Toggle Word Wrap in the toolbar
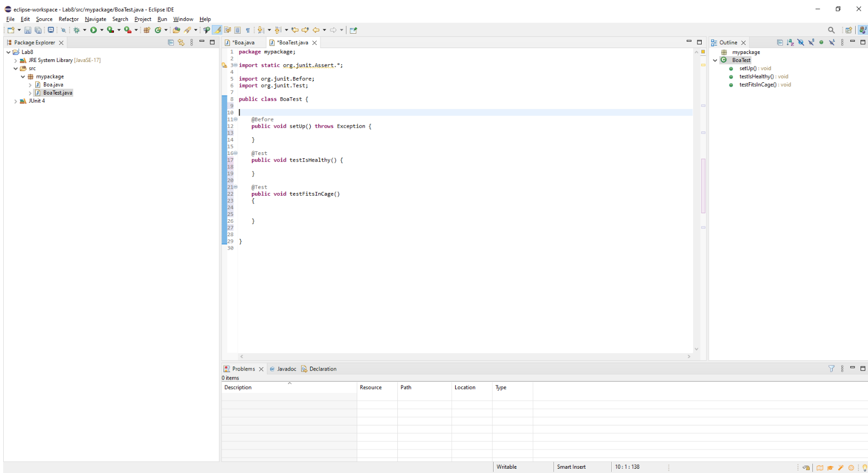 227,30
